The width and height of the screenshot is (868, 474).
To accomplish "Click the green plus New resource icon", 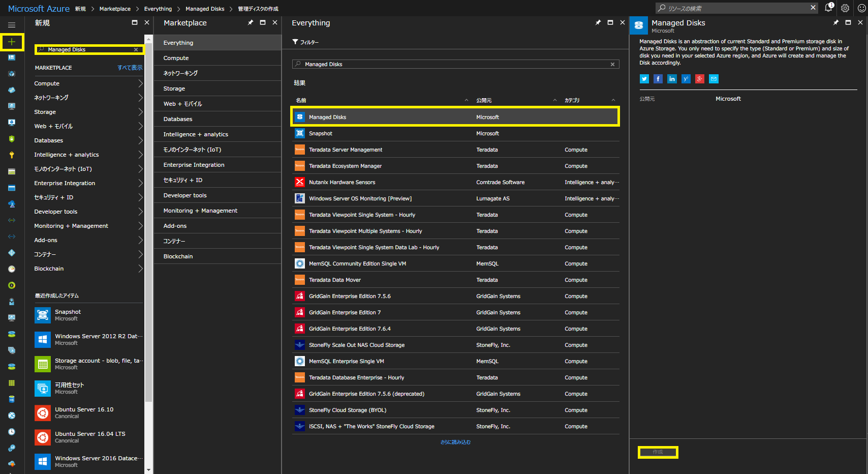I will click(12, 42).
